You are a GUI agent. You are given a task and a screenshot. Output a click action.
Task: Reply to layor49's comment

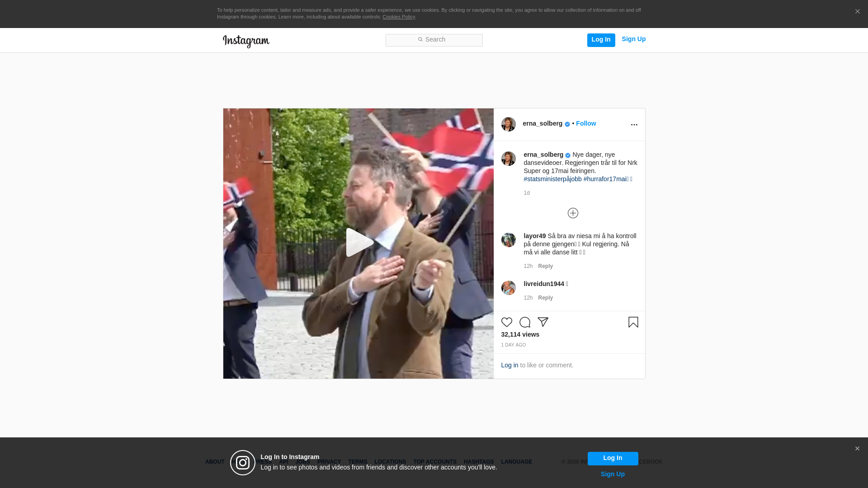[x=545, y=266]
